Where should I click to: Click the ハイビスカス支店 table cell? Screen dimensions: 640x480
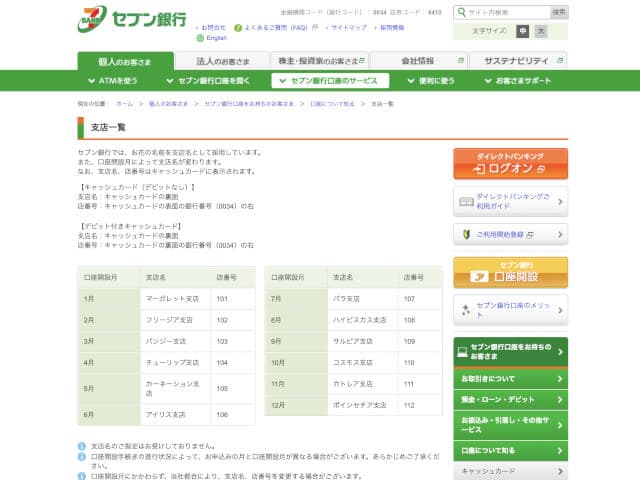click(362, 320)
